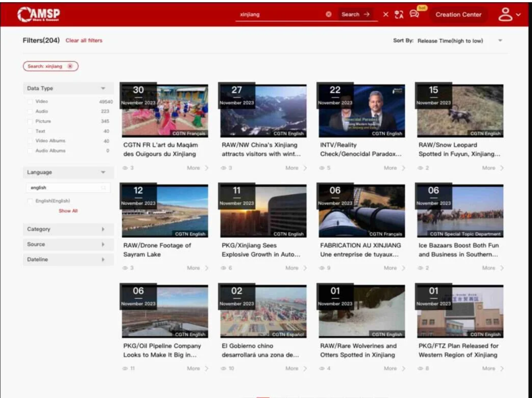The width and height of the screenshot is (532, 398).
Task: Click view count eye icon for Genocidal Paradox video
Action: click(322, 168)
